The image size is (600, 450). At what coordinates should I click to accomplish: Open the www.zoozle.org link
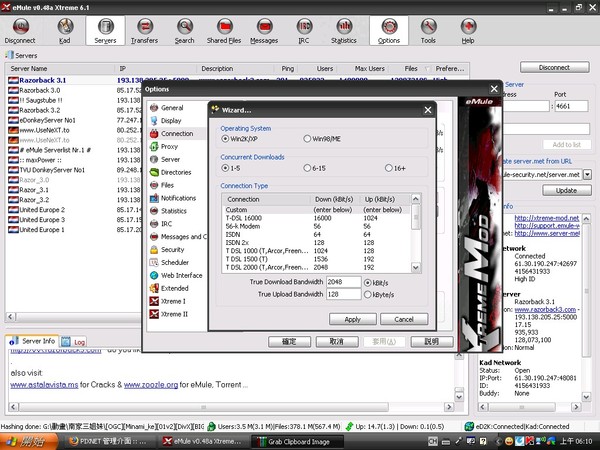(x=151, y=385)
